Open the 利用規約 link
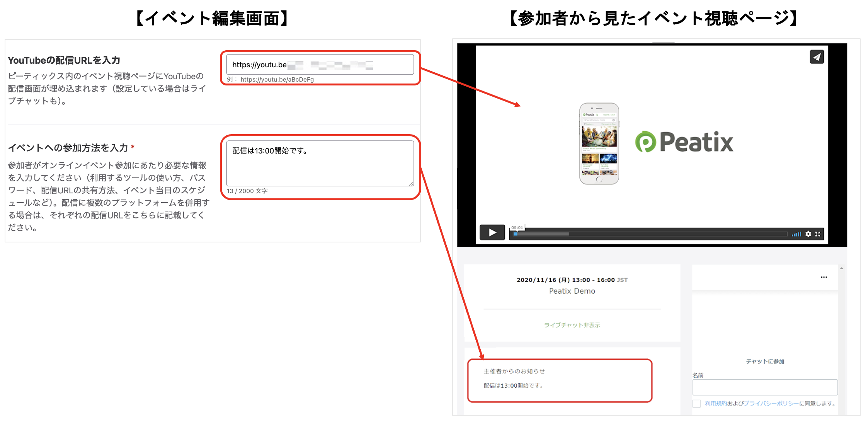Screen dimensions: 868x423 coord(715,404)
